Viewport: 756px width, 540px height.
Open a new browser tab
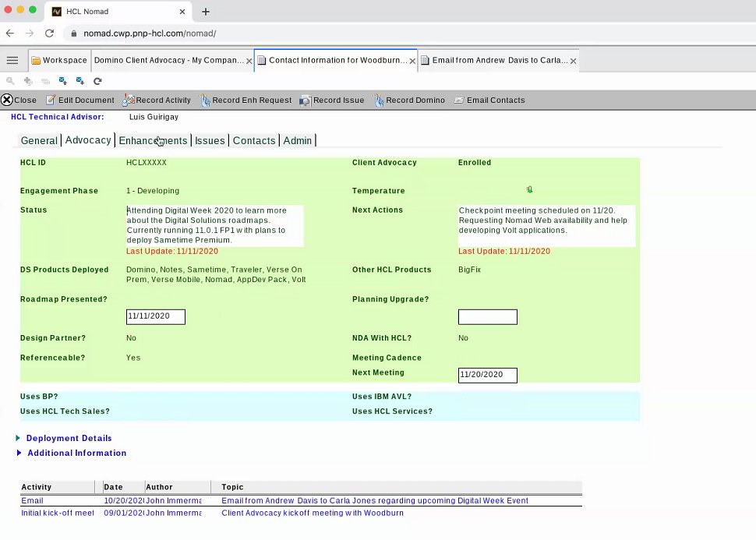(206, 12)
